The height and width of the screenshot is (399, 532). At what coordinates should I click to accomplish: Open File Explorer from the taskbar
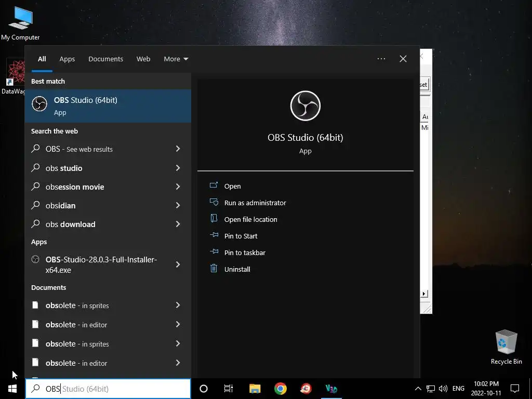point(255,389)
